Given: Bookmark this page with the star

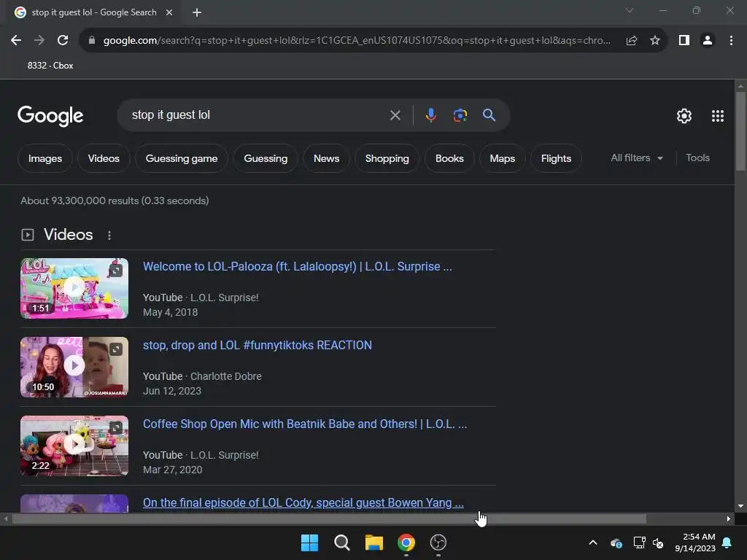Looking at the screenshot, I should pos(655,41).
